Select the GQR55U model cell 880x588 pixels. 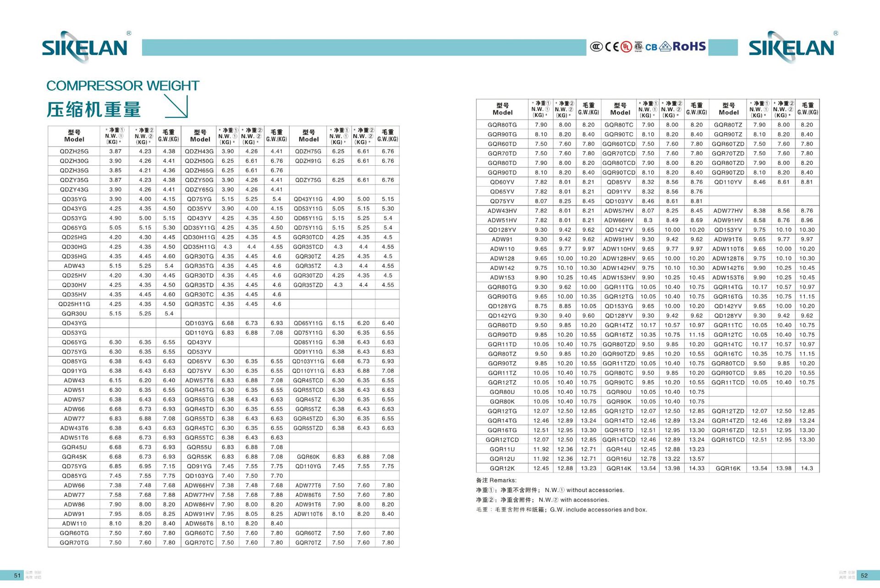click(199, 447)
